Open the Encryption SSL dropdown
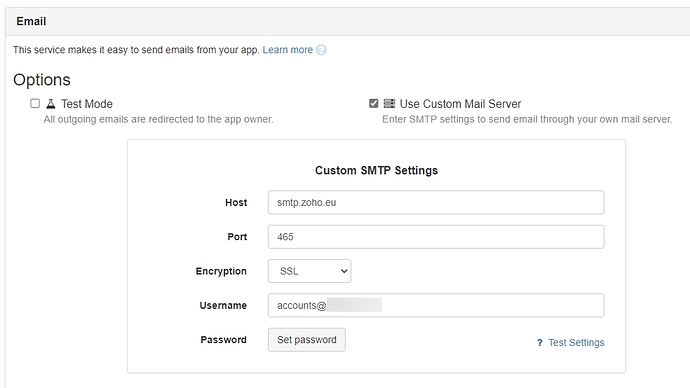 [x=309, y=271]
